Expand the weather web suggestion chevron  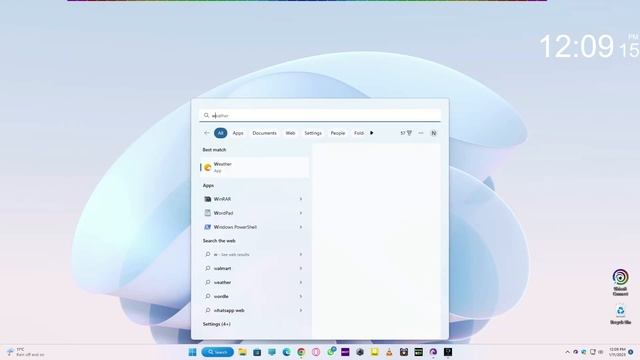[301, 282]
